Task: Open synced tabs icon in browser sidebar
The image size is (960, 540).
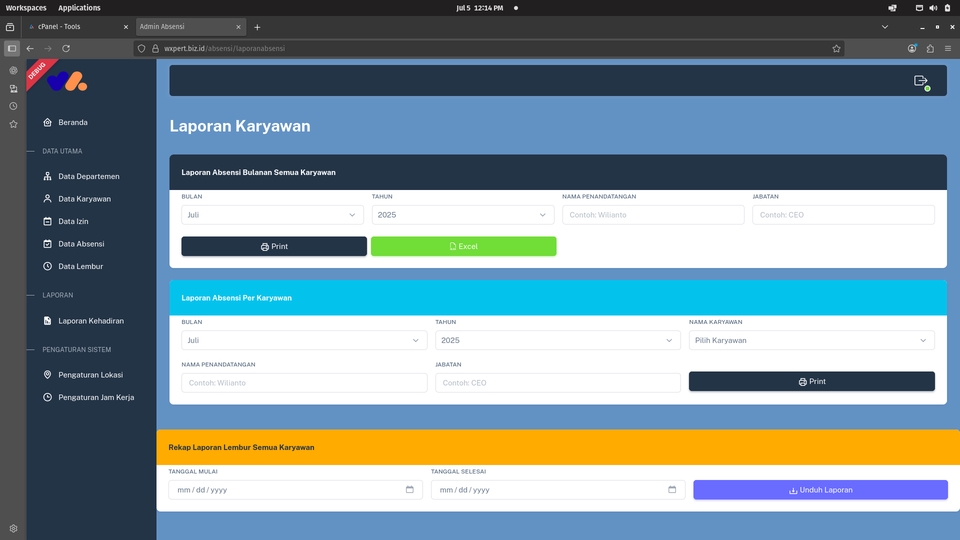Action: pyautogui.click(x=13, y=89)
